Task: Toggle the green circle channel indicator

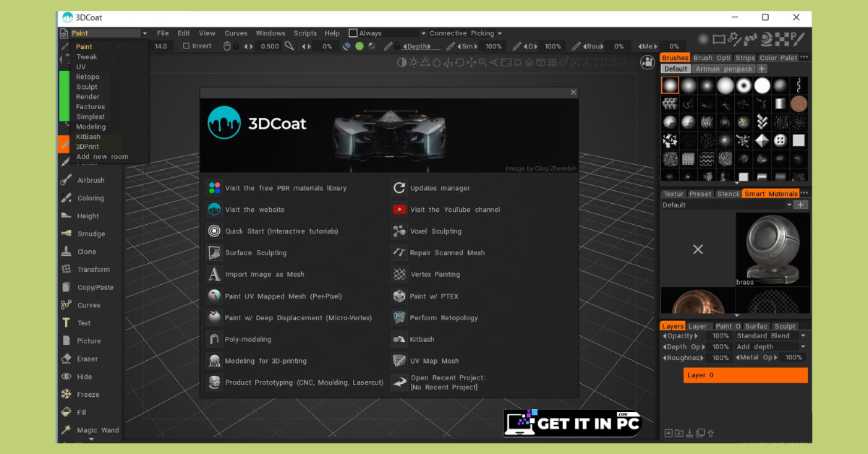Action: point(359,46)
